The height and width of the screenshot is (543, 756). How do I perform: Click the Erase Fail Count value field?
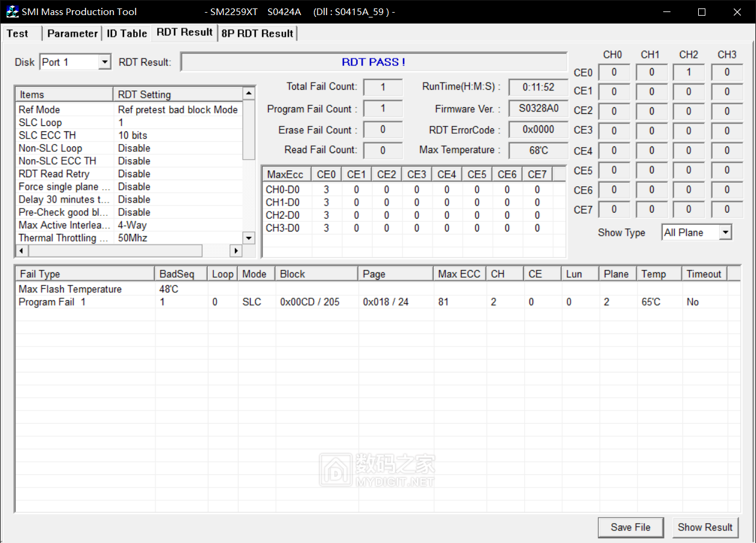pyautogui.click(x=383, y=130)
